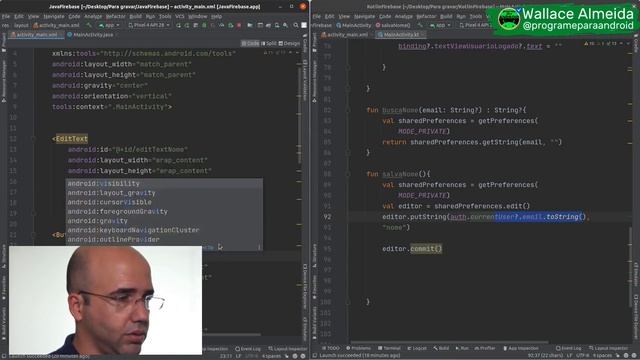Click the debug bug icon in JavaFirebase toolbar
Screen dimensions: 640x360
(204, 25)
